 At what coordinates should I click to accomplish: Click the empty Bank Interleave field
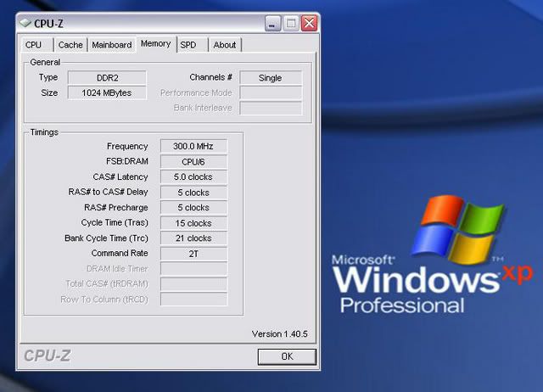[x=271, y=108]
